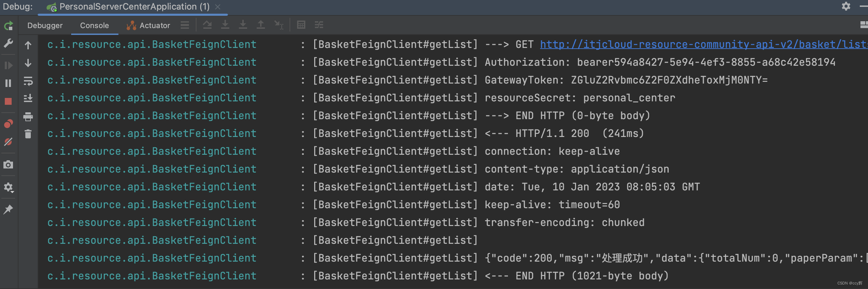The image size is (868, 289).
Task: Click the END HTTP (0-byte body) line
Action: click(x=567, y=116)
